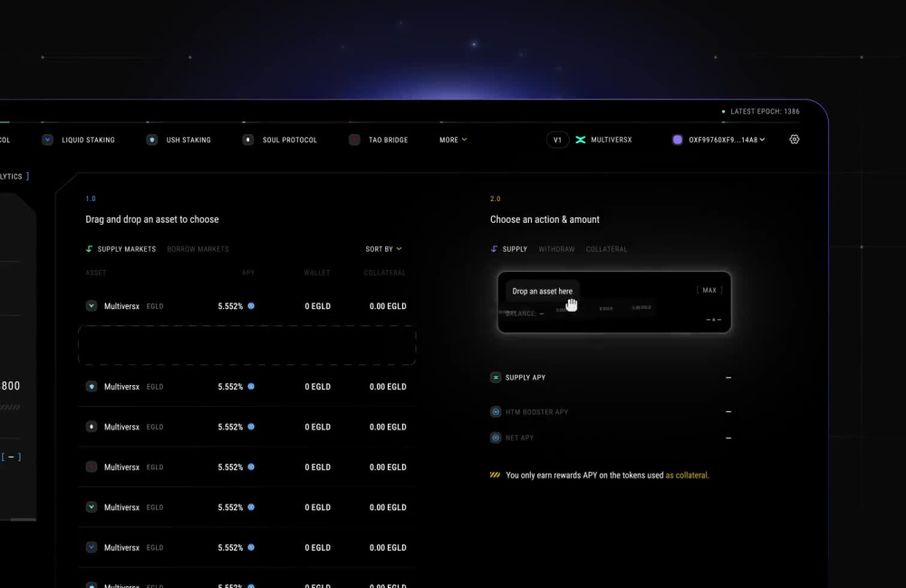Switch to the Supply Markets tab
906x588 pixels.
point(127,249)
